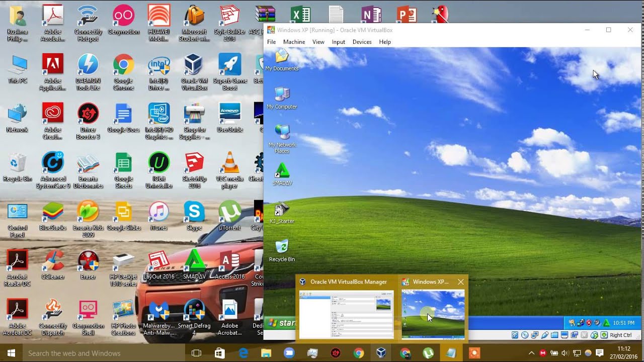Click VirtualBox hard disk activity status icon
The height and width of the screenshot is (362, 644).
pos(515,335)
